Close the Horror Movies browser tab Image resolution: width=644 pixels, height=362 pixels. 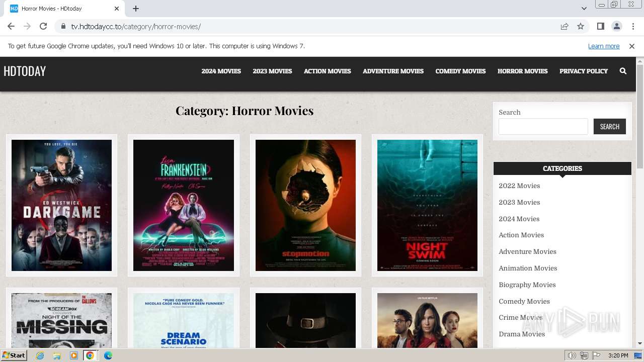[117, 9]
